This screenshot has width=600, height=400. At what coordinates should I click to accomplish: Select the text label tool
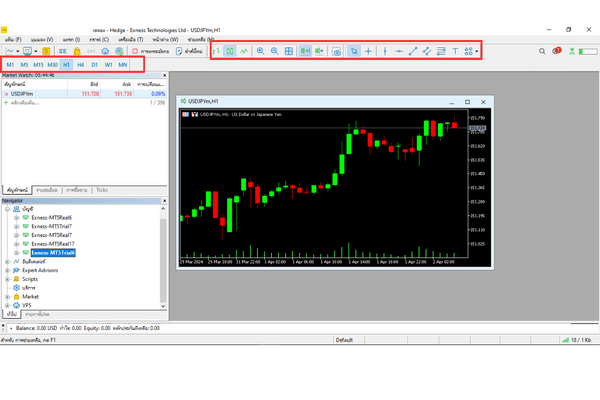pyautogui.click(x=456, y=50)
